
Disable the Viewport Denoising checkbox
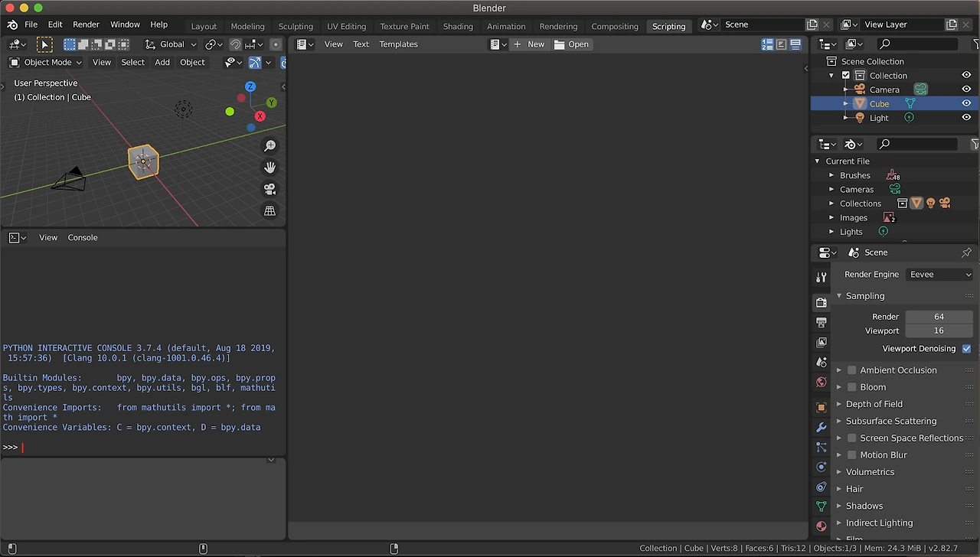tap(966, 348)
